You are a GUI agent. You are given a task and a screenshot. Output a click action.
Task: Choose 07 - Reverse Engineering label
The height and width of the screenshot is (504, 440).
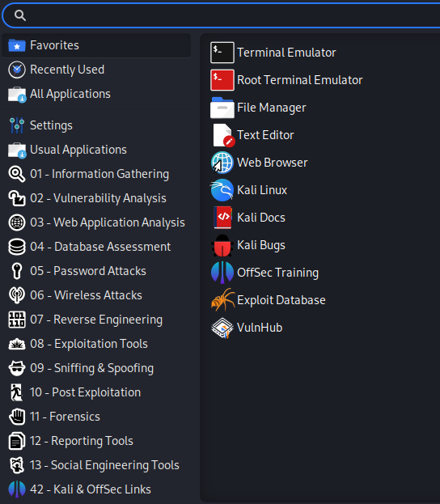pyautogui.click(x=96, y=320)
